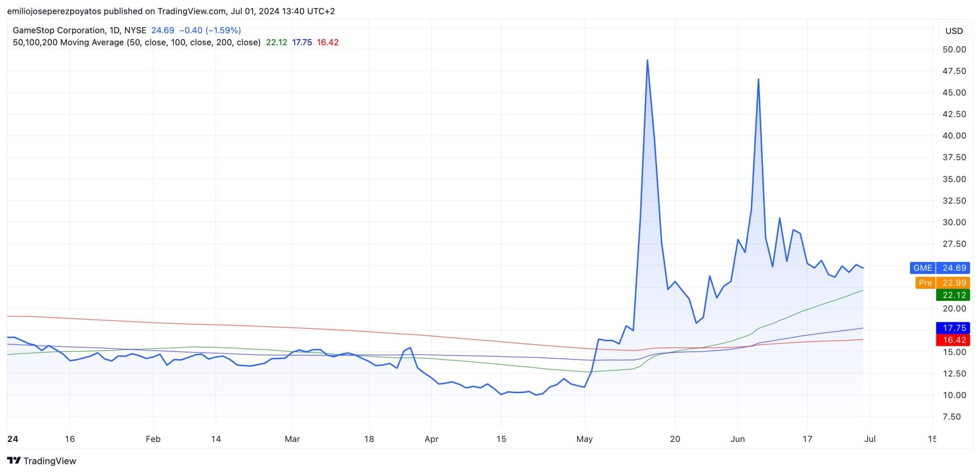Click the green 22.12 legend value
The height and width of the screenshot is (473, 980).
pos(276,42)
